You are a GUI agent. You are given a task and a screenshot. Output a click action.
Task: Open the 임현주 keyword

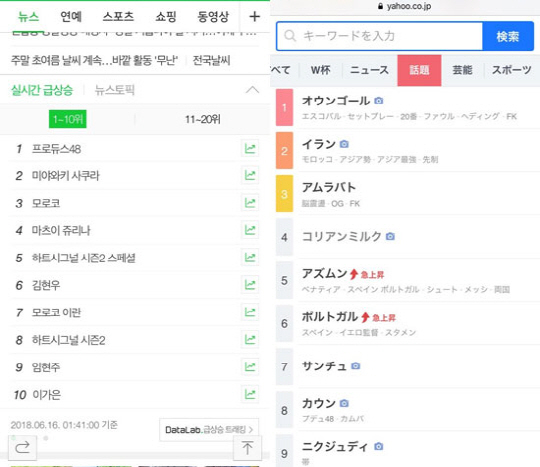coord(46,367)
